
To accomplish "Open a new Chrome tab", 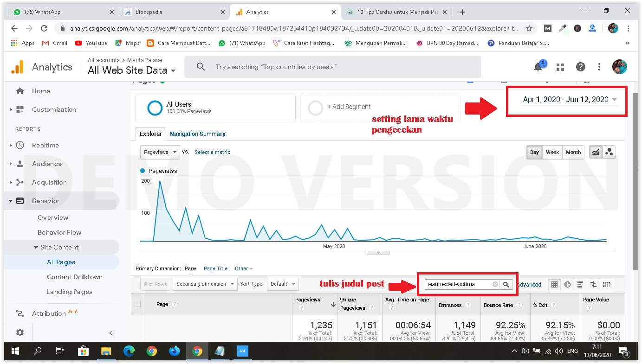I will [462, 12].
